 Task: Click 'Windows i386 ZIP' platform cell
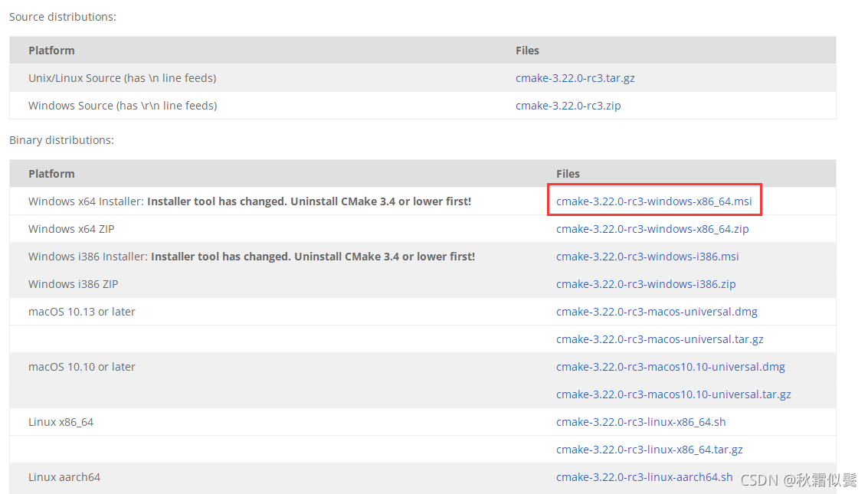coord(73,284)
